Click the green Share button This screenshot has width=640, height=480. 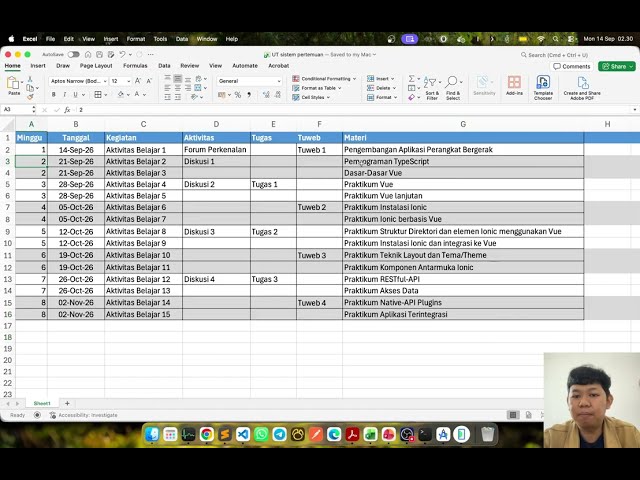(617, 66)
